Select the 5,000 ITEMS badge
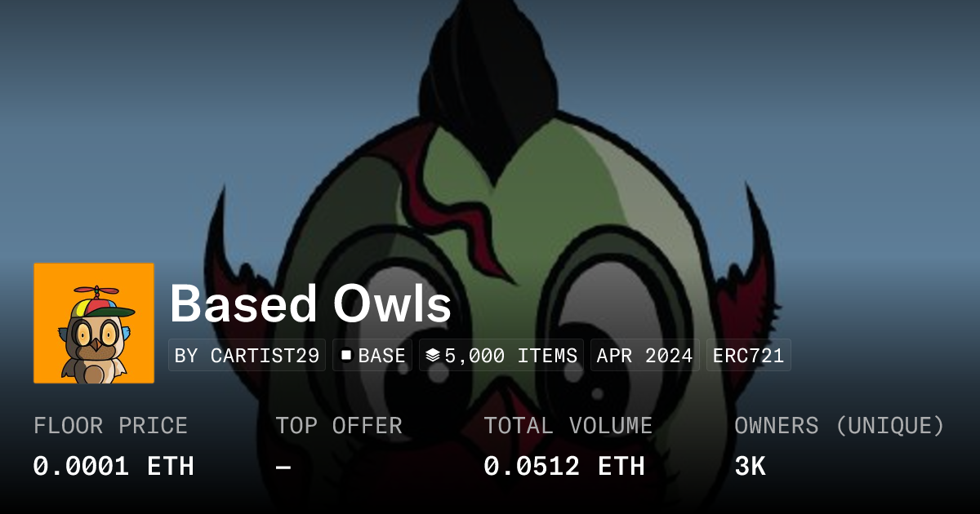 (x=501, y=356)
